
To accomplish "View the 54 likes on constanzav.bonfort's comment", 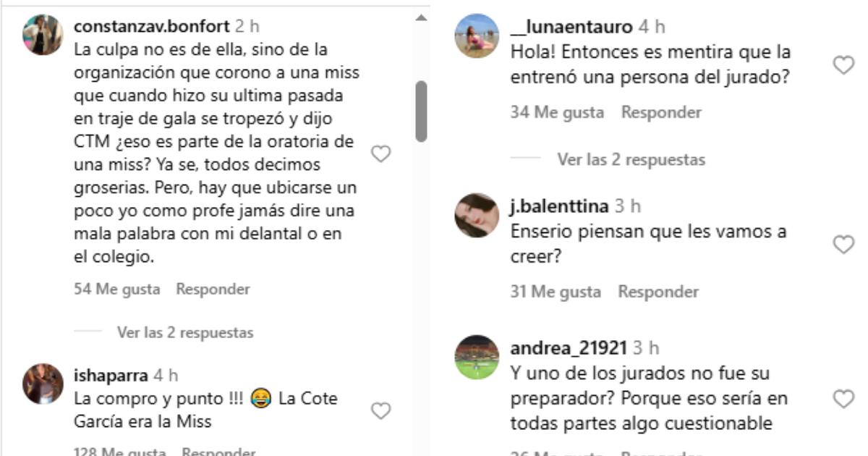I will click(117, 289).
